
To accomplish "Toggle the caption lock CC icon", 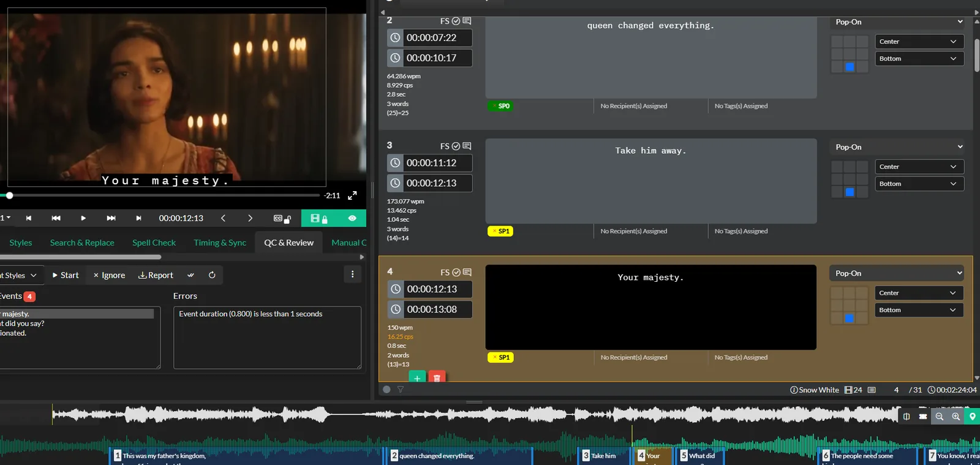I will pyautogui.click(x=282, y=218).
